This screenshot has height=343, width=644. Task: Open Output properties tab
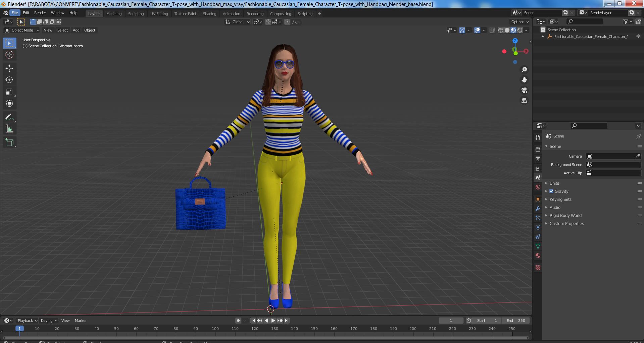(x=538, y=159)
